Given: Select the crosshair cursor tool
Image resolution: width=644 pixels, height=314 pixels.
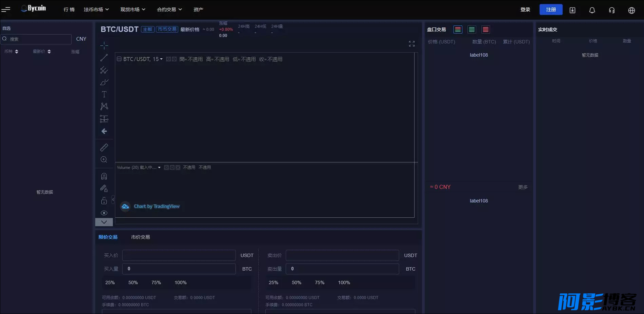Looking at the screenshot, I should (104, 45).
